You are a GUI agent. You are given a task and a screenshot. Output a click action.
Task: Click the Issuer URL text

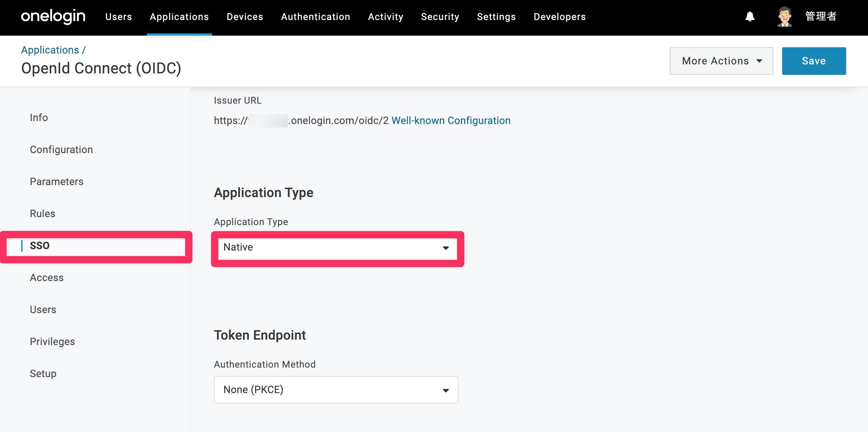click(x=301, y=120)
